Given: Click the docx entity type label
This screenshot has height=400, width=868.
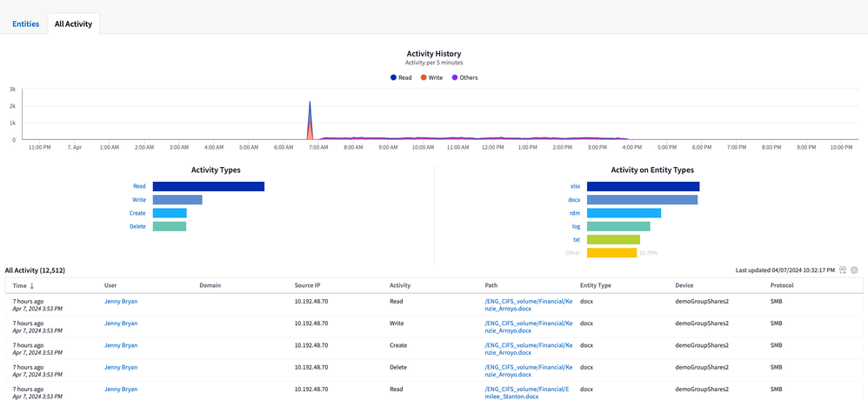Looking at the screenshot, I should [573, 200].
